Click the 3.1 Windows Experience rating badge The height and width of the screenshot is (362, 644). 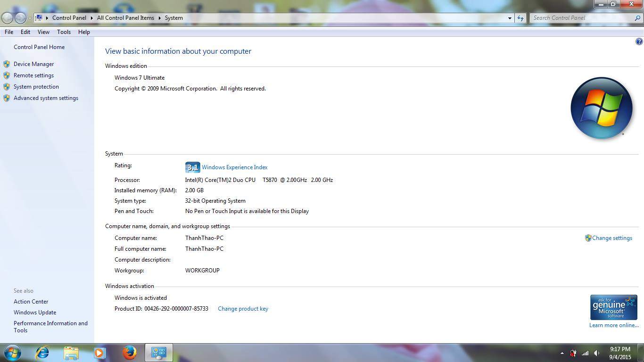pyautogui.click(x=192, y=167)
